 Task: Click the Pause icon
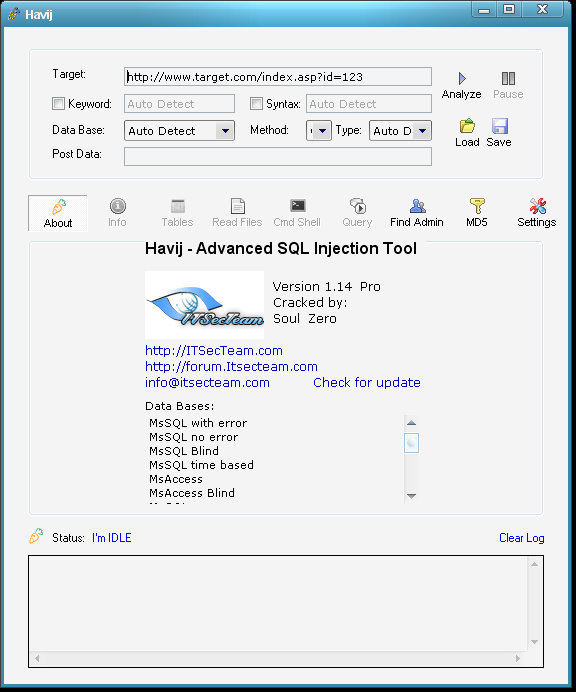point(508,79)
